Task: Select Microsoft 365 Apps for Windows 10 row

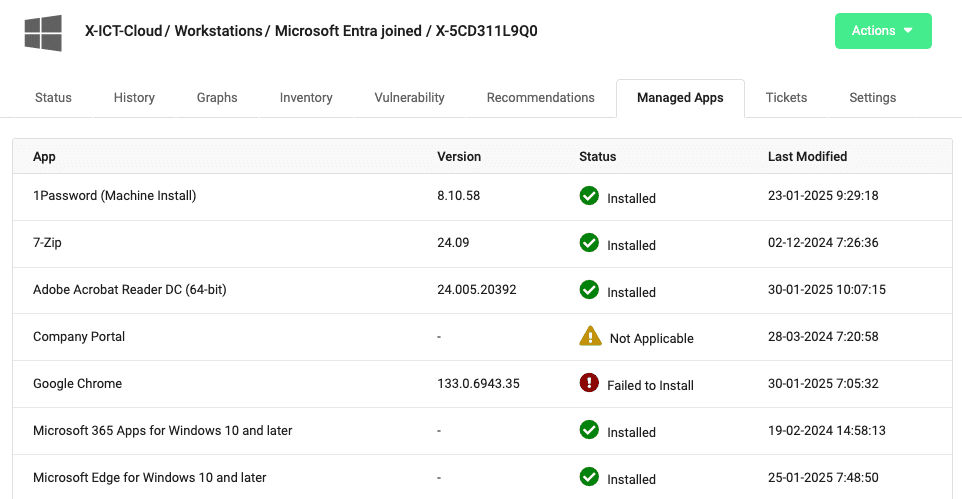Action: [482, 431]
